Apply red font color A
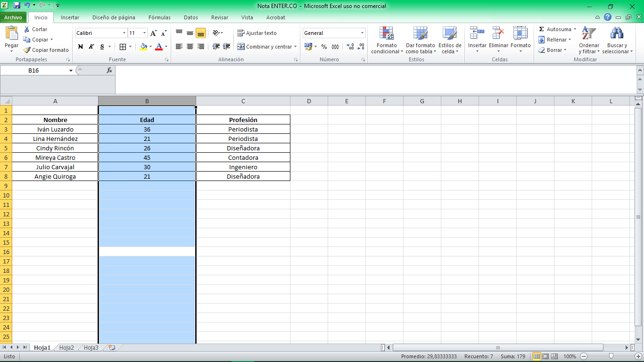 click(159, 47)
